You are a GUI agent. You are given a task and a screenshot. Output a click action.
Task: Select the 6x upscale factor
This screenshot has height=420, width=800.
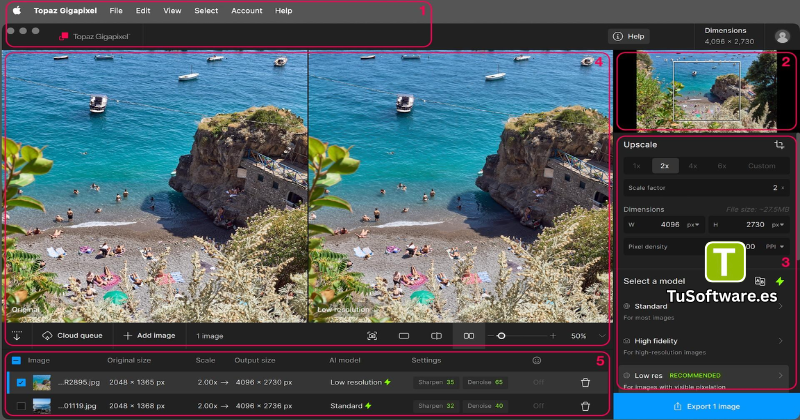point(721,166)
